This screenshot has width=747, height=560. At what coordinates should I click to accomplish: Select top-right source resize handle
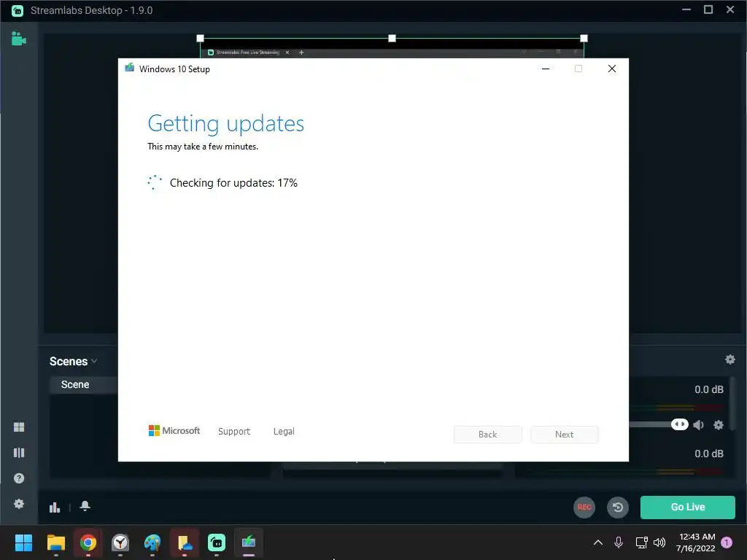[x=584, y=38]
